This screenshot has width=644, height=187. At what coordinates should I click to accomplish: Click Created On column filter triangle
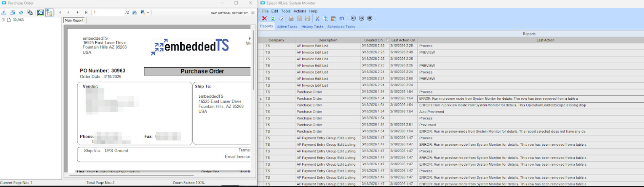tap(387, 40)
